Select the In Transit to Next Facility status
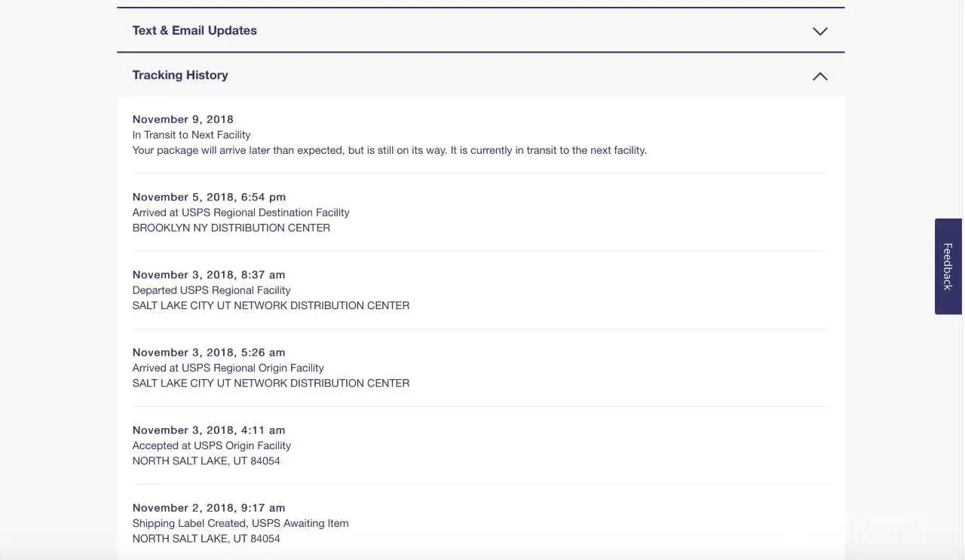Screen dimensions: 965x560 click(x=191, y=134)
